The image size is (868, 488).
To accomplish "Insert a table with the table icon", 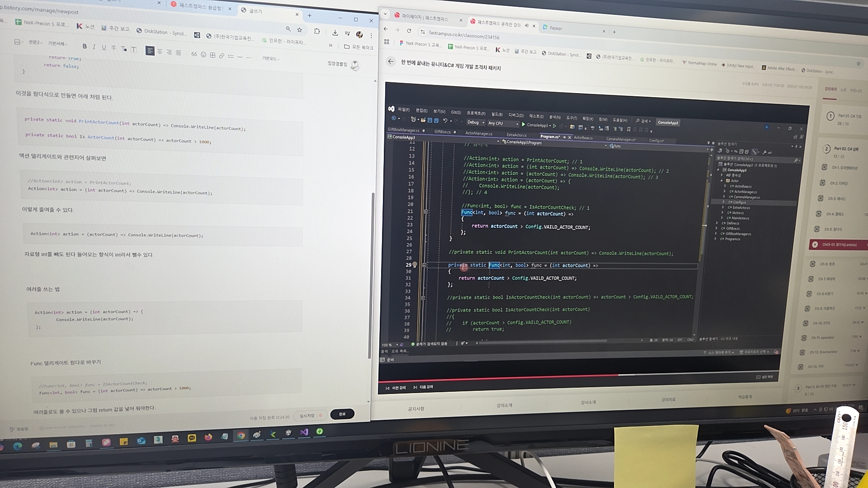I will tap(212, 55).
